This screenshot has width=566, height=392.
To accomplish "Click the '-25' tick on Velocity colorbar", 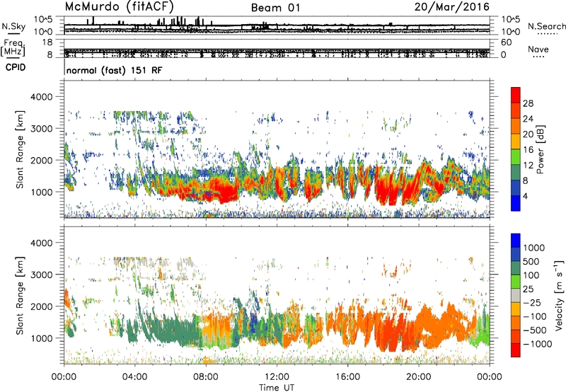I will (532, 302).
